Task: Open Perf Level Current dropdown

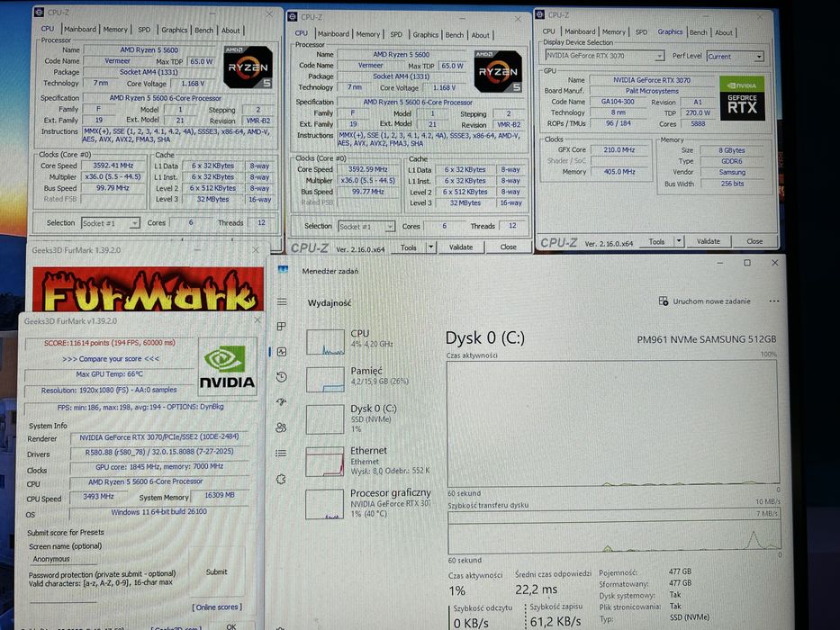Action: point(735,56)
